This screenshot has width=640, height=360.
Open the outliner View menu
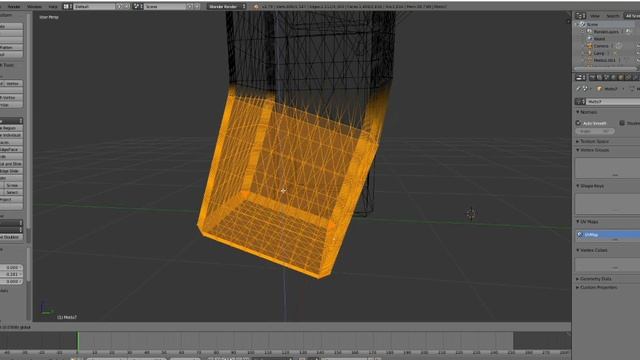[x=595, y=16]
